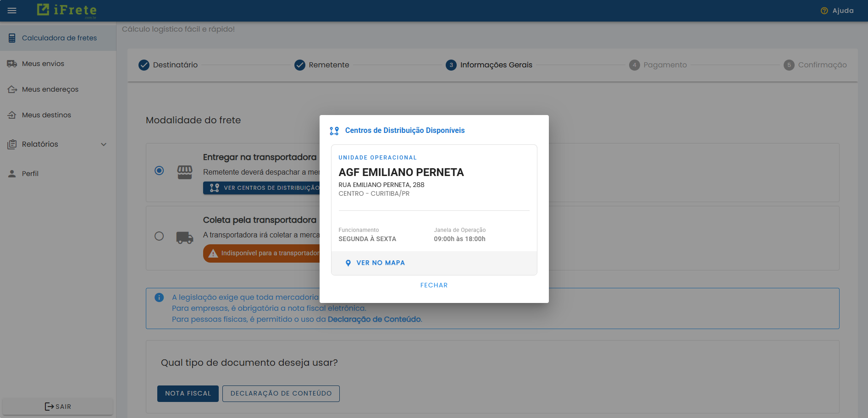Choose NOTA FISCAL document type
Screen dimensions: 868x418
coord(188,394)
